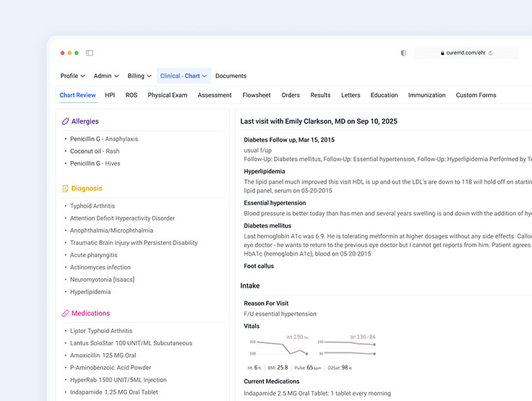Viewport: 532px width, 401px height.
Task: Open the Assessment tab
Action: click(x=215, y=95)
